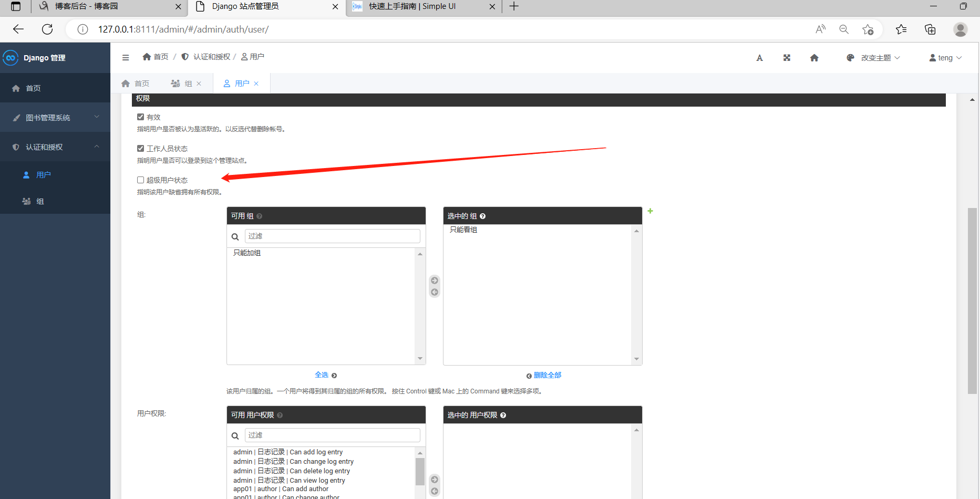Enable the 超级用户状态 checkbox
The image size is (980, 499).
point(140,180)
